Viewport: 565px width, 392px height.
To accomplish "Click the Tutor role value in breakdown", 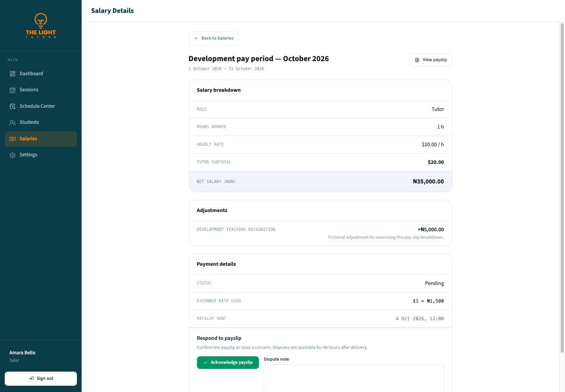I will (438, 109).
